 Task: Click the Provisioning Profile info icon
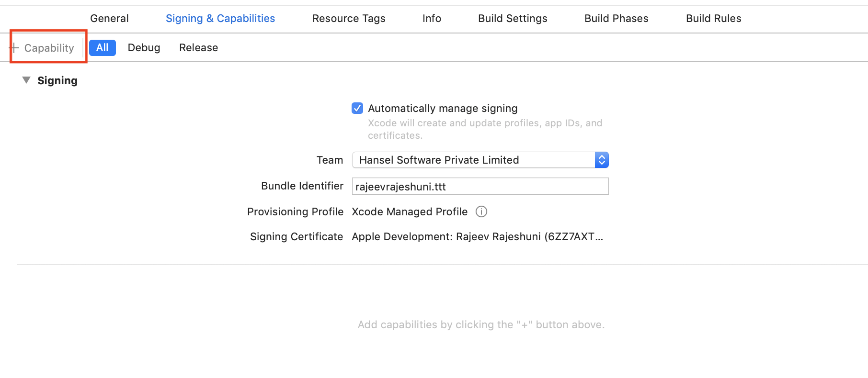[481, 211]
